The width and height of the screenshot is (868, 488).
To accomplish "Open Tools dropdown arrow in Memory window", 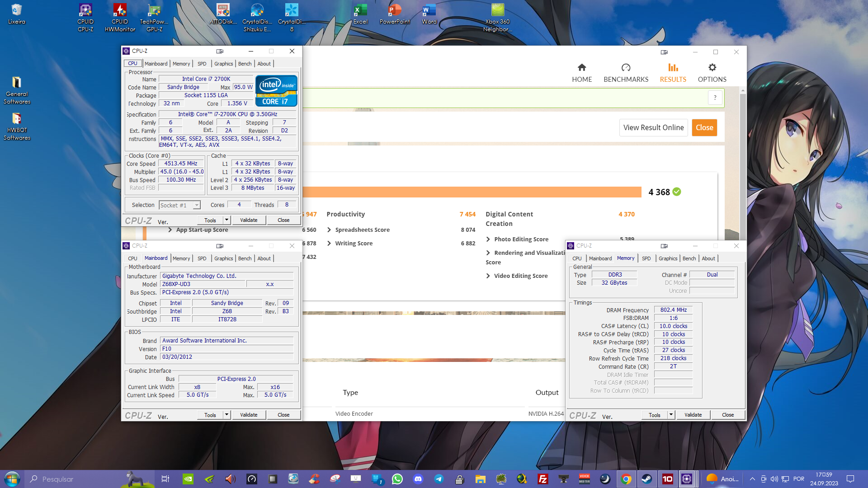I will pyautogui.click(x=671, y=415).
